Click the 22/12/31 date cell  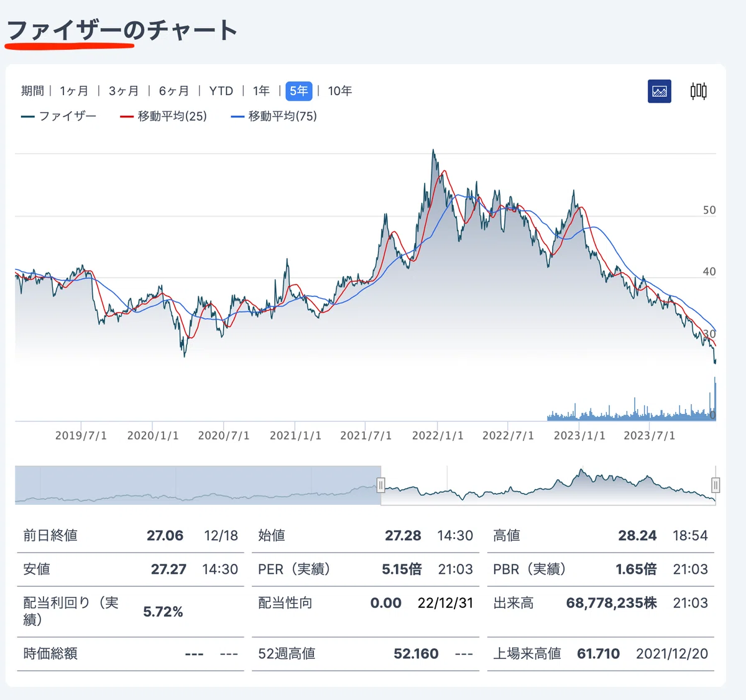445,603
